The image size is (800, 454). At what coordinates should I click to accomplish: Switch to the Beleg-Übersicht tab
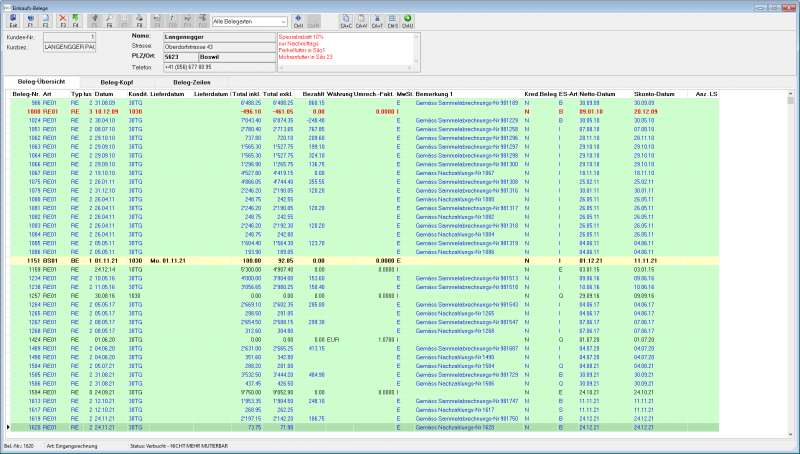pos(41,82)
